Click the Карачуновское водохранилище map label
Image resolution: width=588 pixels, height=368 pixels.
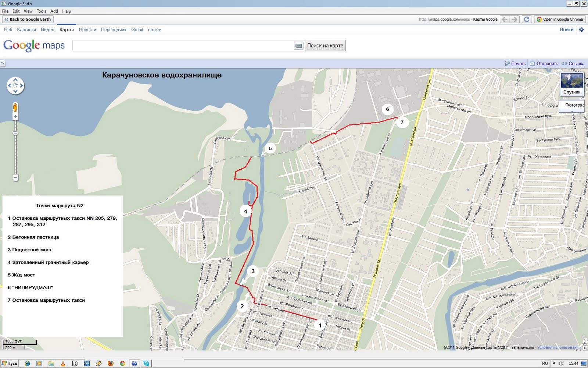(x=162, y=75)
